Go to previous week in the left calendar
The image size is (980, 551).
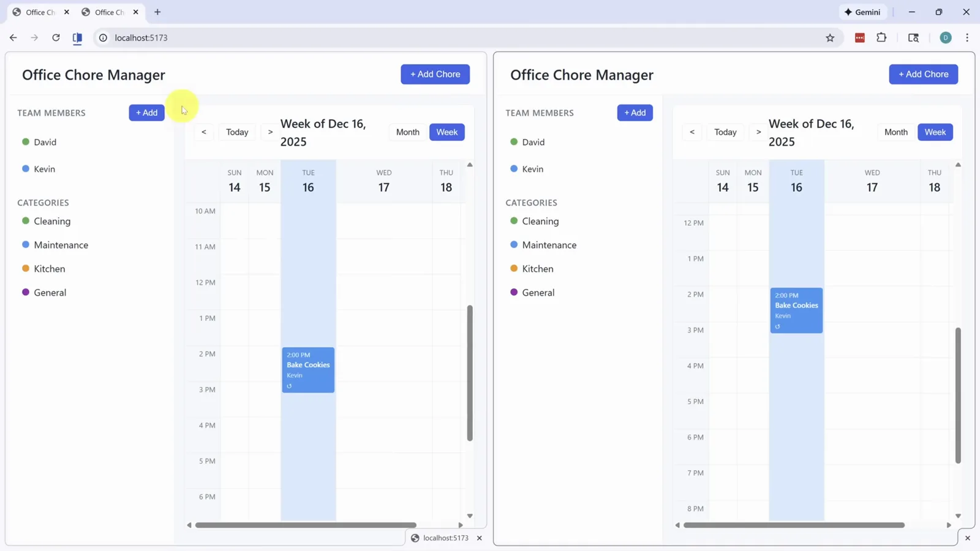pyautogui.click(x=204, y=132)
